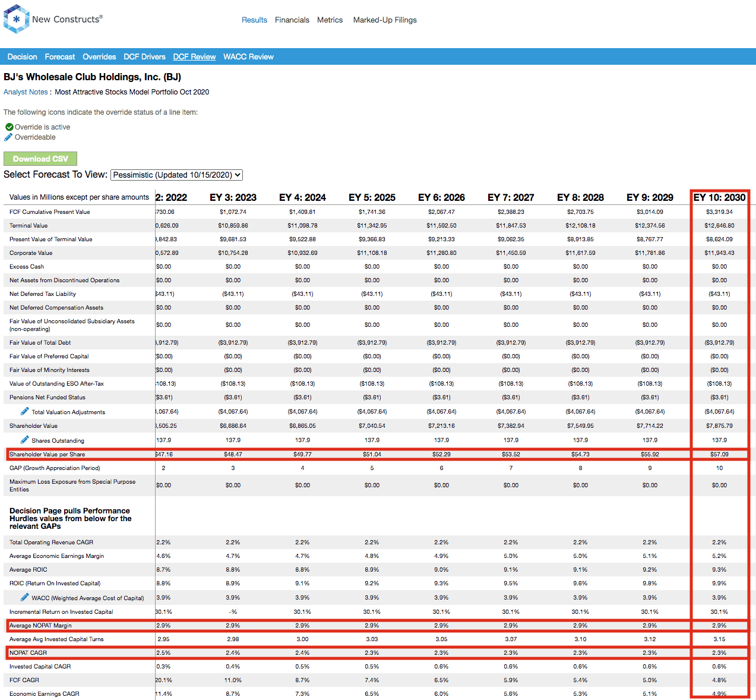Click the 'Invested Capital CAGR' row label
The image size is (756, 700).
click(x=40, y=666)
